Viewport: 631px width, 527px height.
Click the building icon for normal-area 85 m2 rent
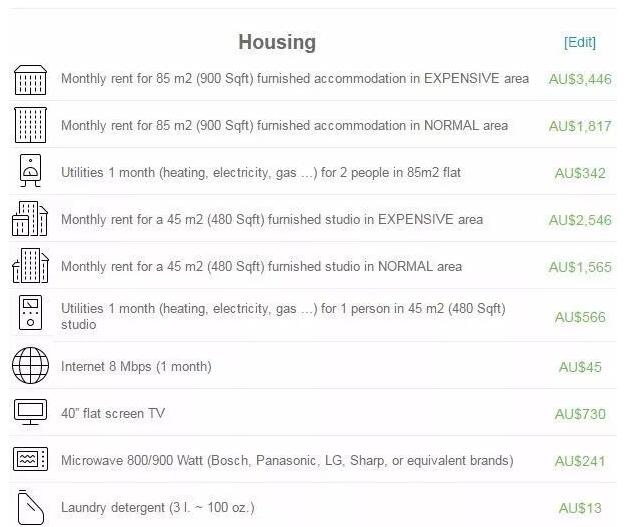point(30,126)
